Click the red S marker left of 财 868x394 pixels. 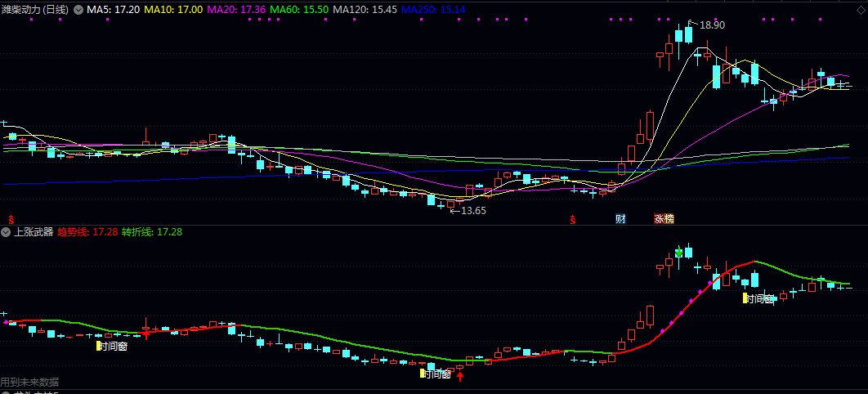point(573,219)
